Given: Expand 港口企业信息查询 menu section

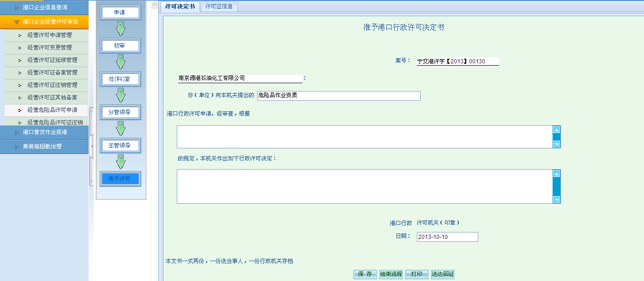Looking at the screenshot, I should [44, 7].
